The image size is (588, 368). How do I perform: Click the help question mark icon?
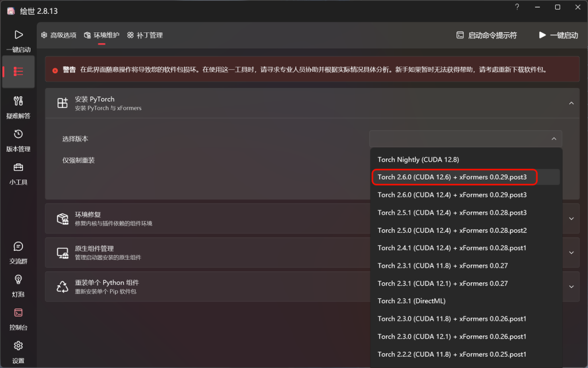point(517,7)
